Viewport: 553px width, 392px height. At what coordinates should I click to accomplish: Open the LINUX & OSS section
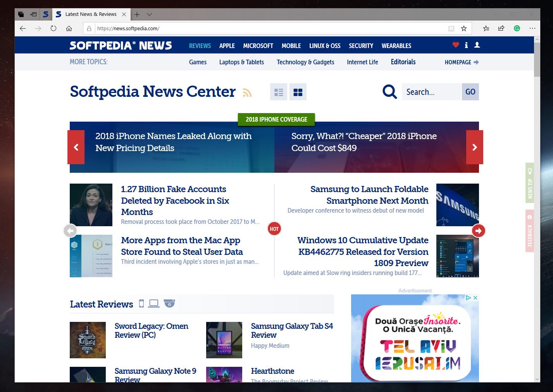coord(325,46)
